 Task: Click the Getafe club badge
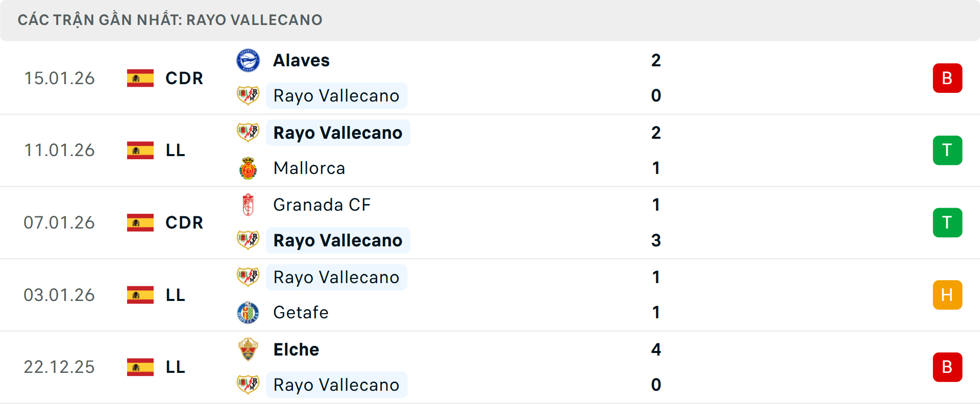(x=248, y=313)
